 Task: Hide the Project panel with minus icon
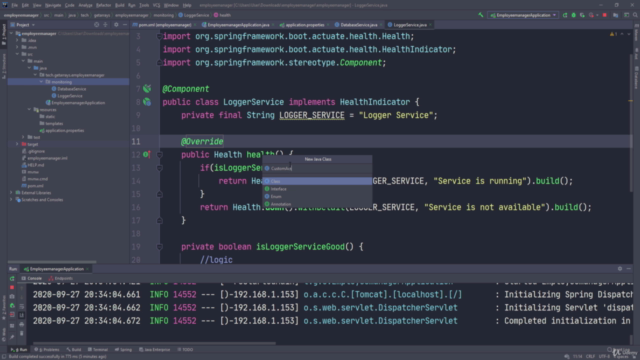click(125, 25)
